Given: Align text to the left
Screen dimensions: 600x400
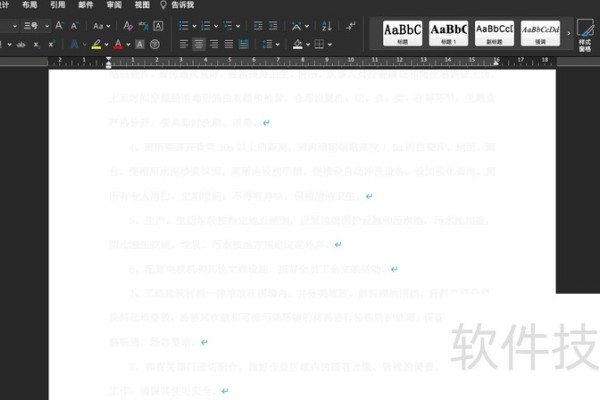Looking at the screenshot, I should click(x=184, y=45).
